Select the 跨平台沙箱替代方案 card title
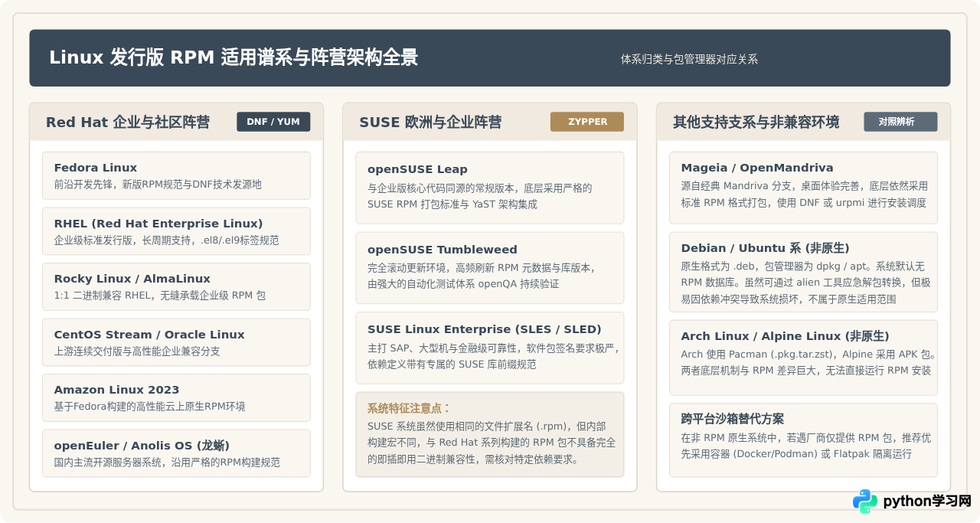The height and width of the screenshot is (523, 980). (733, 419)
